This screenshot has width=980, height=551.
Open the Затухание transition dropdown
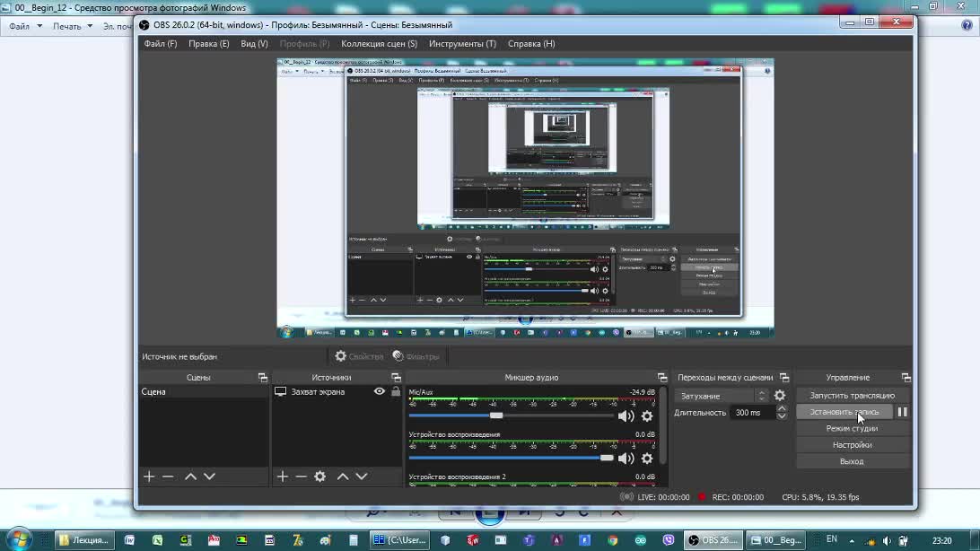[x=722, y=396]
